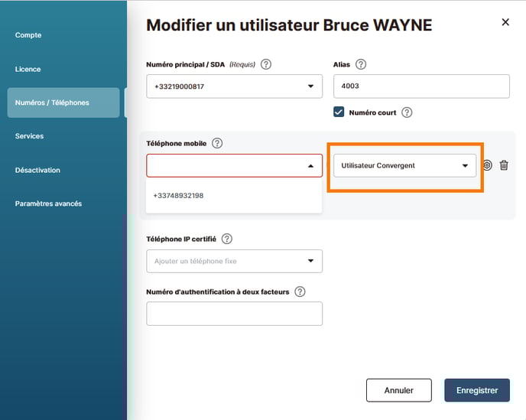Open help icon for Téléphone mobile
This screenshot has width=526, height=420.
[x=217, y=143]
